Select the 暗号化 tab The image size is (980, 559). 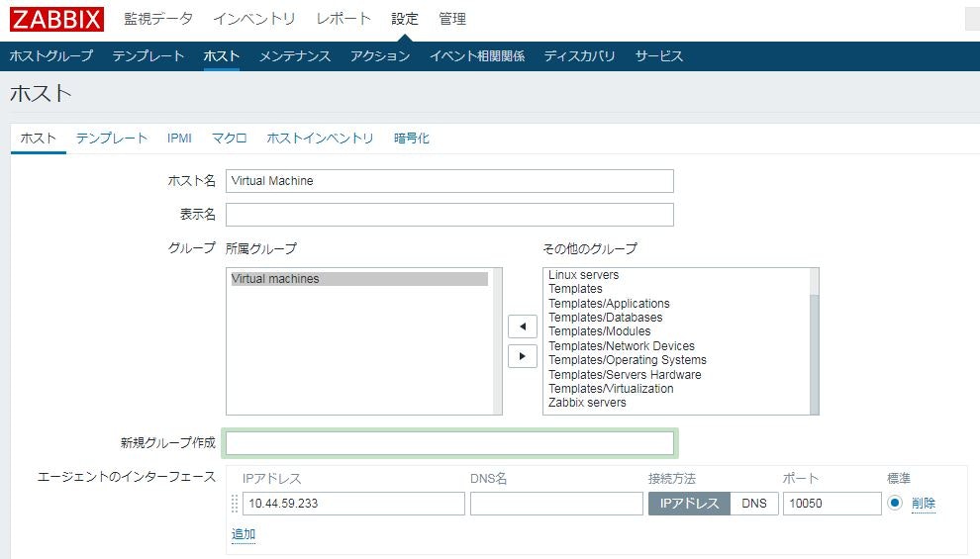(x=411, y=139)
